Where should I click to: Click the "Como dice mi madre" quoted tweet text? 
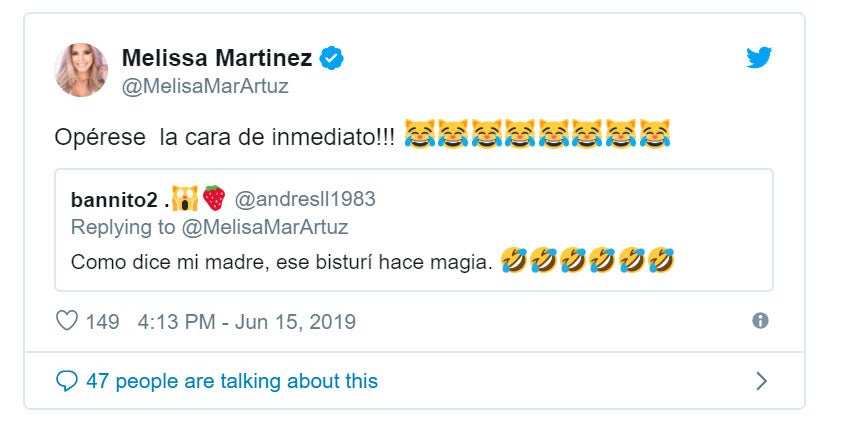click(x=281, y=262)
